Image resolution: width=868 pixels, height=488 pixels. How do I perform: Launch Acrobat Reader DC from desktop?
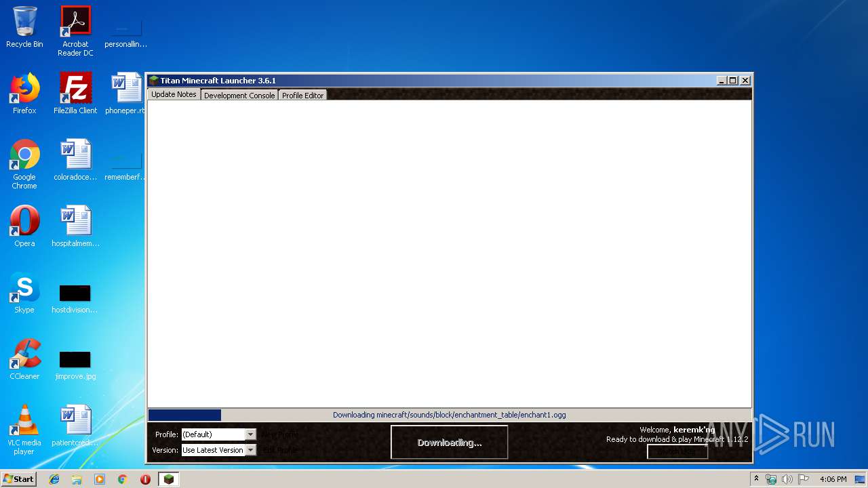tap(75, 31)
